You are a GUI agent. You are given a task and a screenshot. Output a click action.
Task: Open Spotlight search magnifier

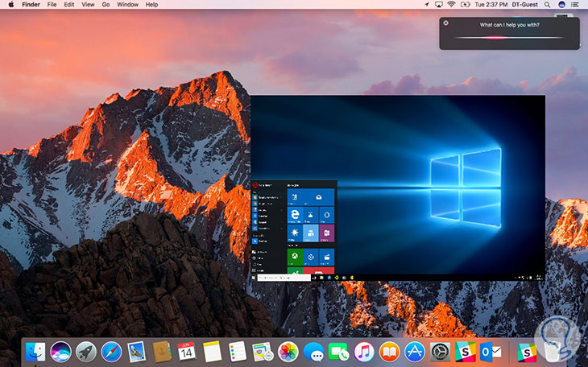click(548, 5)
